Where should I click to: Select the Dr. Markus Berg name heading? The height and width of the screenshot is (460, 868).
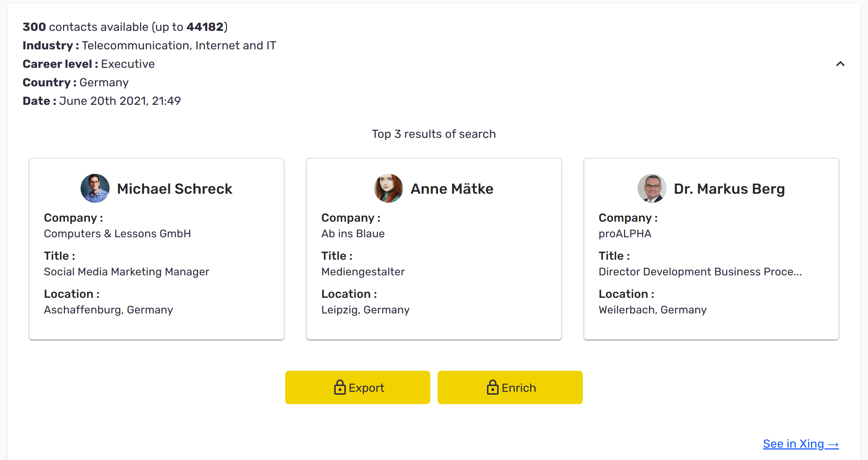tap(729, 189)
